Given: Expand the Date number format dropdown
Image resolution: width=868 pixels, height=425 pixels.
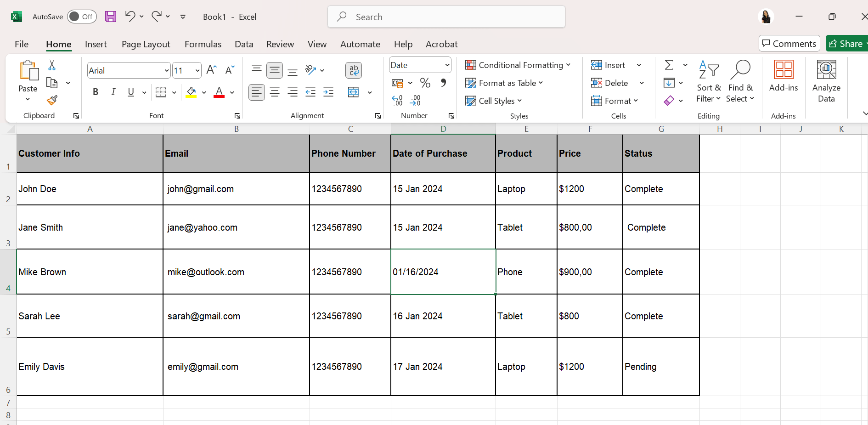Looking at the screenshot, I should 447,65.
